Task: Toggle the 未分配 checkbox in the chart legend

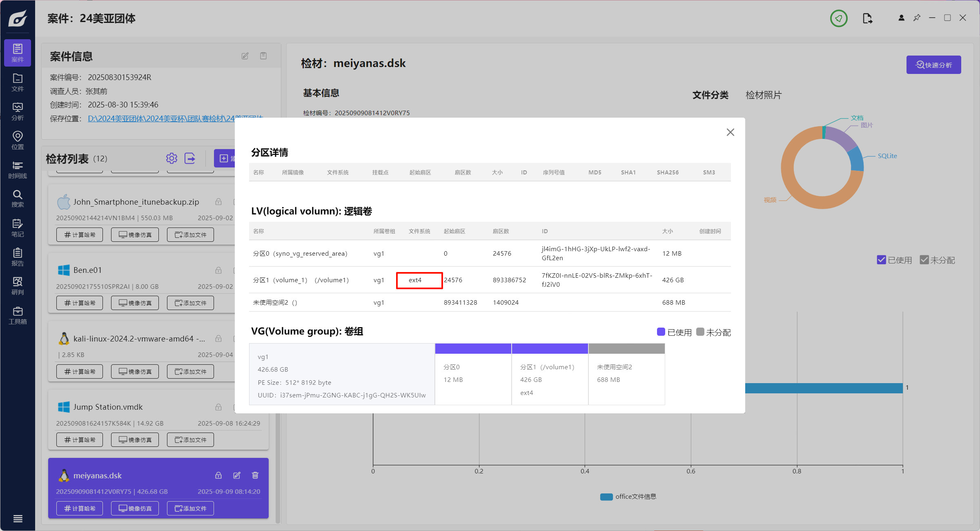Action: 924,260
